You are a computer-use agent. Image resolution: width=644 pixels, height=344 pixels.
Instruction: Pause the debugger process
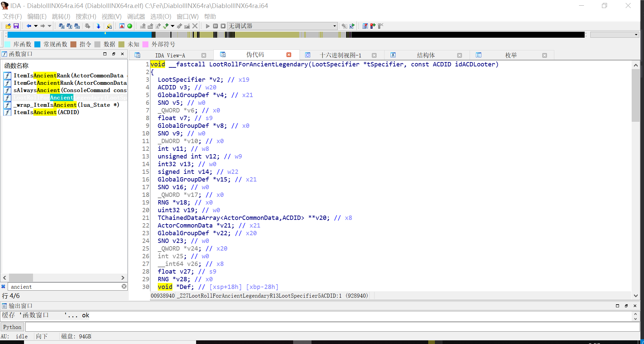[x=215, y=26]
